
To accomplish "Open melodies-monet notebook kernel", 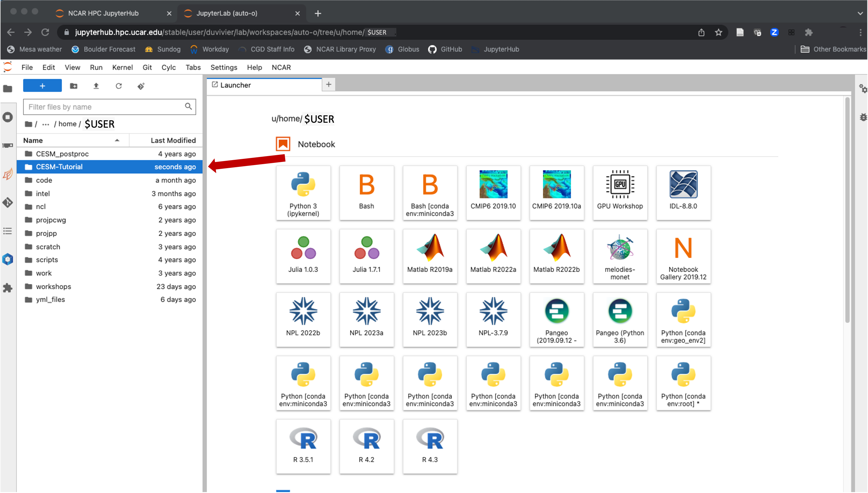I will click(620, 256).
